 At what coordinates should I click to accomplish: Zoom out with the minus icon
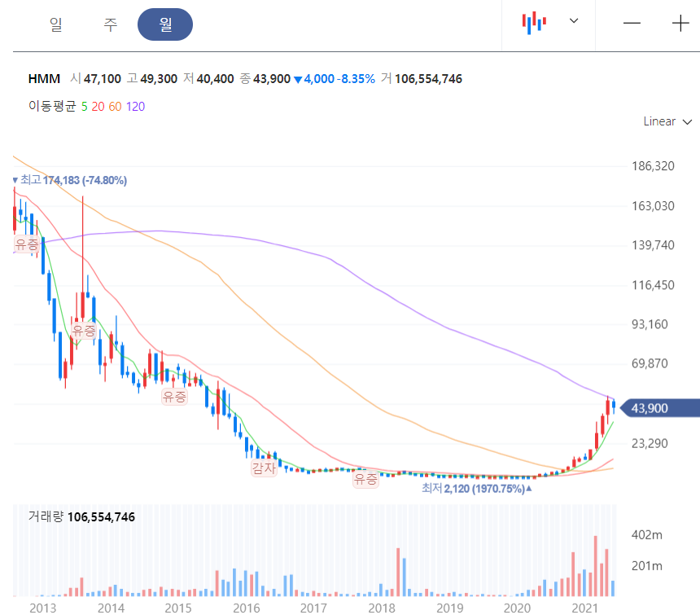(x=632, y=23)
